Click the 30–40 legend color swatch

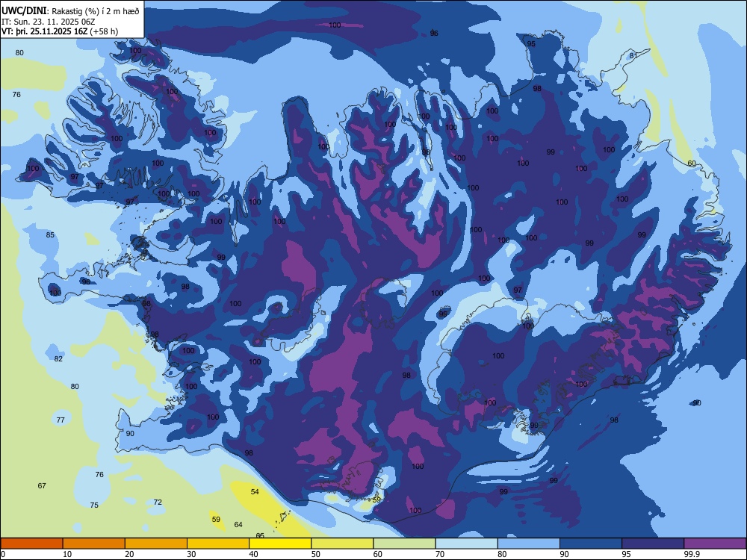(x=218, y=544)
